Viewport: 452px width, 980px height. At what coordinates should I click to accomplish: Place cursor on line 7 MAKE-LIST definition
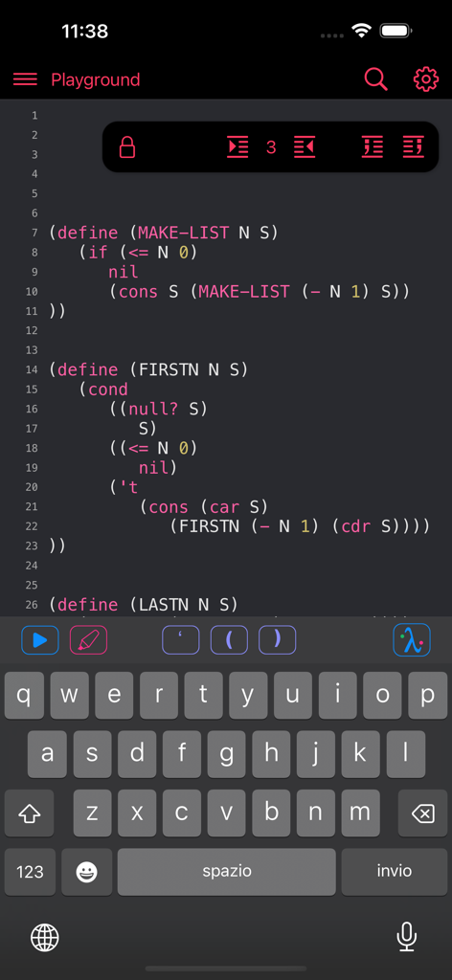[x=163, y=234]
